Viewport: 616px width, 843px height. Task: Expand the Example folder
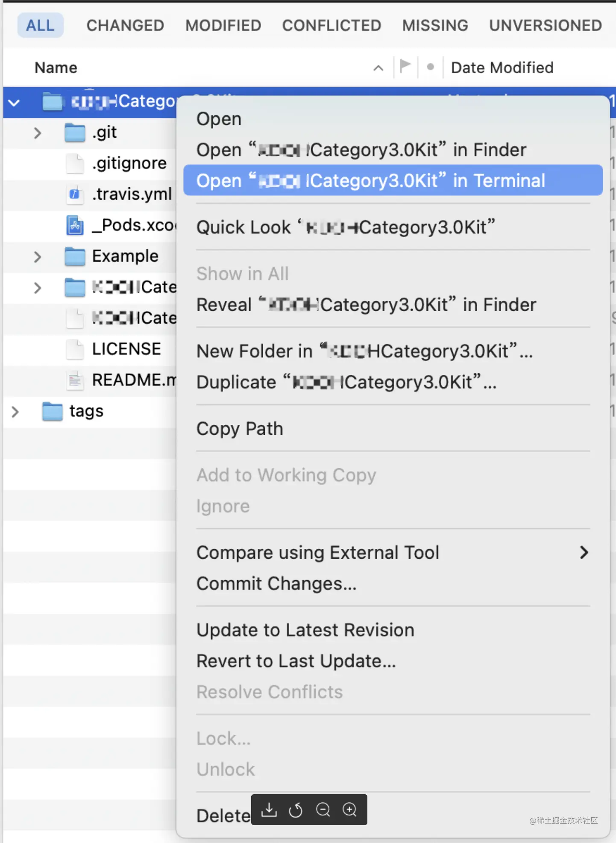point(38,256)
